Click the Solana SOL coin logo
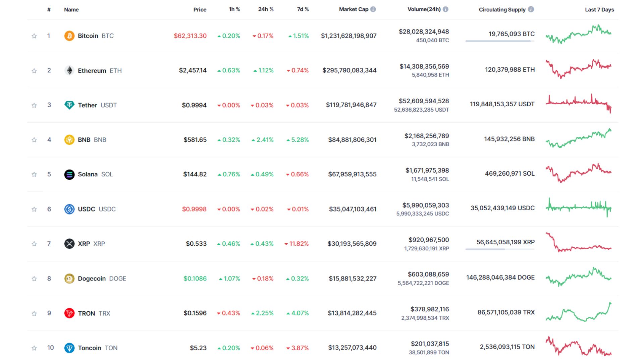The width and height of the screenshot is (644, 362). 69,174
